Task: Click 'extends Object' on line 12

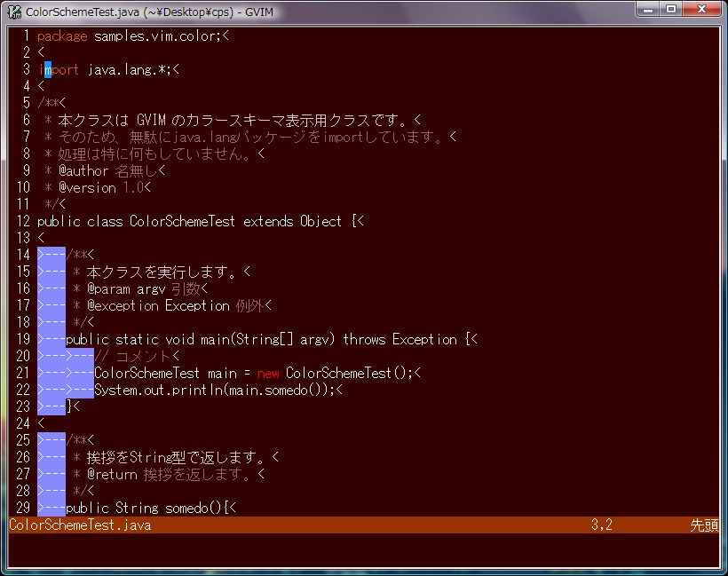Action: tap(292, 221)
